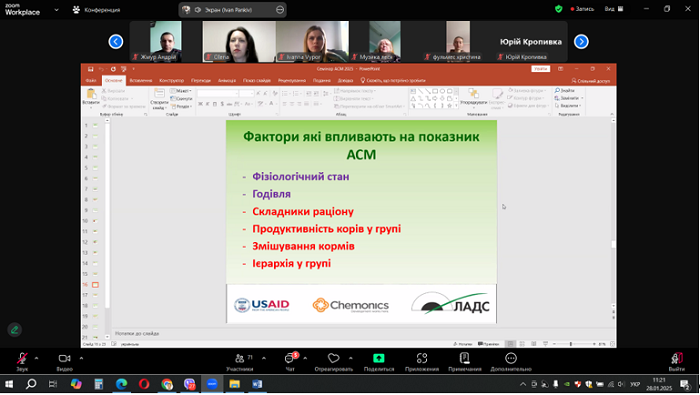Turn on camera with Видео button
The image size is (700, 395).
pos(64,358)
